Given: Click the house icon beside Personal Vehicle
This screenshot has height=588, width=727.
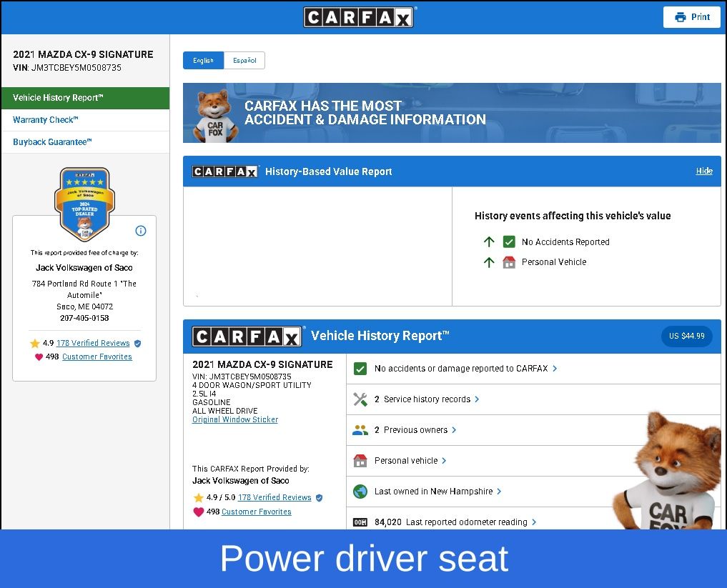Looking at the screenshot, I should click(509, 262).
